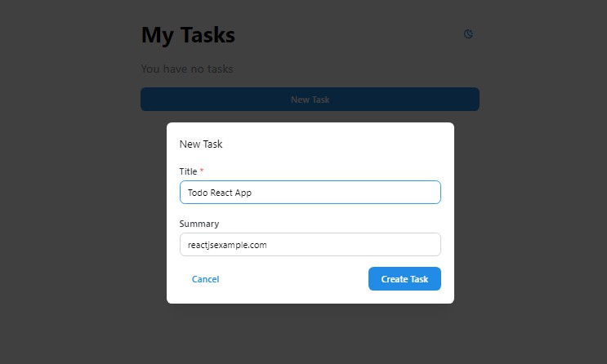Cancel the new task dialog
Image resolution: width=607 pixels, height=364 pixels.
tap(205, 279)
